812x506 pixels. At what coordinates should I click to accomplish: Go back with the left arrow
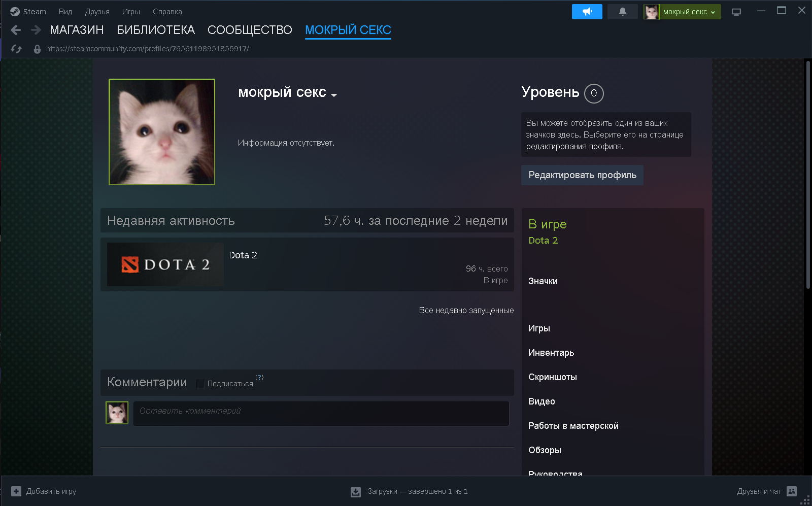point(16,30)
